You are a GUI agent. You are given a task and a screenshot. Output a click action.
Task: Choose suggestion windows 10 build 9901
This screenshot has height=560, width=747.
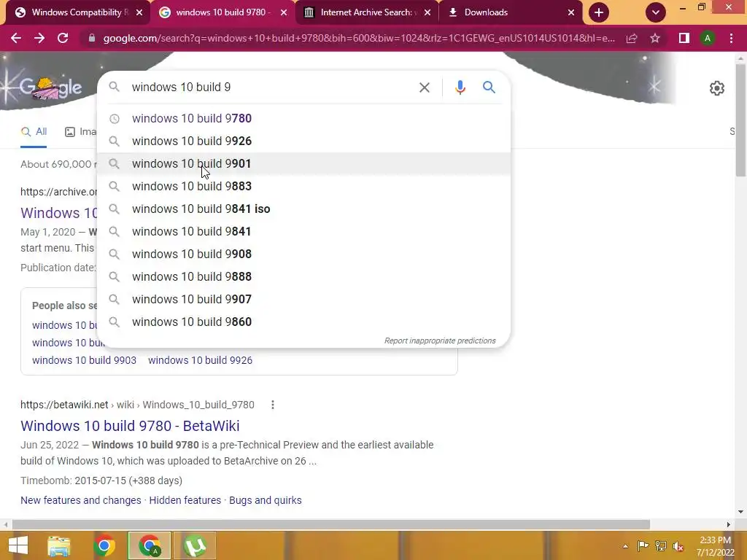point(303,164)
